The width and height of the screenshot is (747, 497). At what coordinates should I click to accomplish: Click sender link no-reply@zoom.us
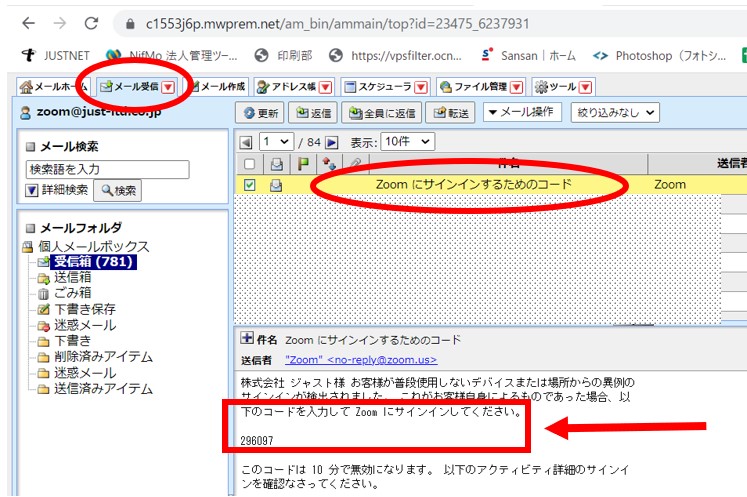click(x=361, y=360)
